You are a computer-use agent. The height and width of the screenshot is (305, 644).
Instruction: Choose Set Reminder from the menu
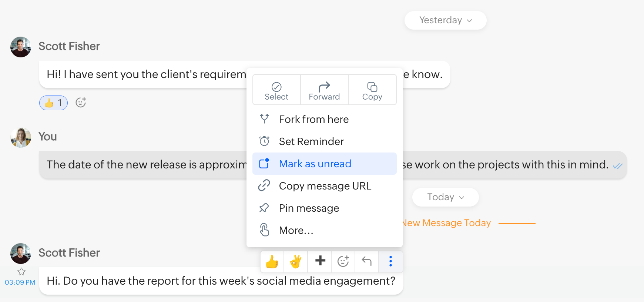[311, 141]
